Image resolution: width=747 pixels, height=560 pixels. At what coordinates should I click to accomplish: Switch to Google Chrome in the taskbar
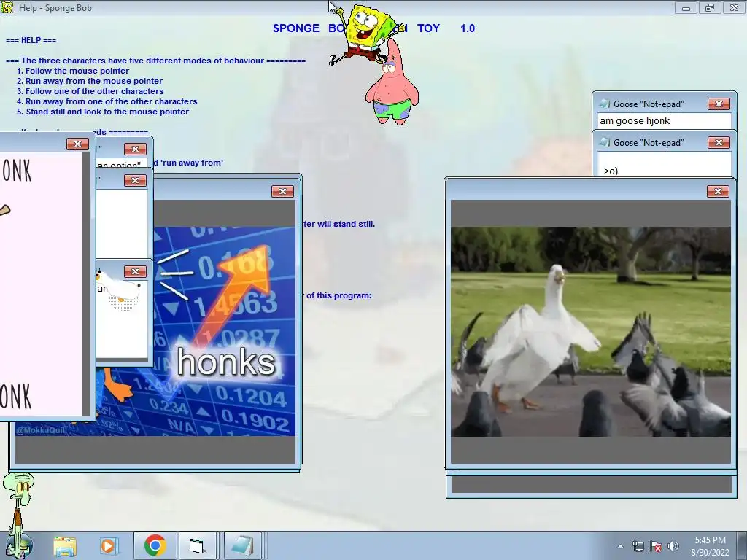[x=155, y=545]
